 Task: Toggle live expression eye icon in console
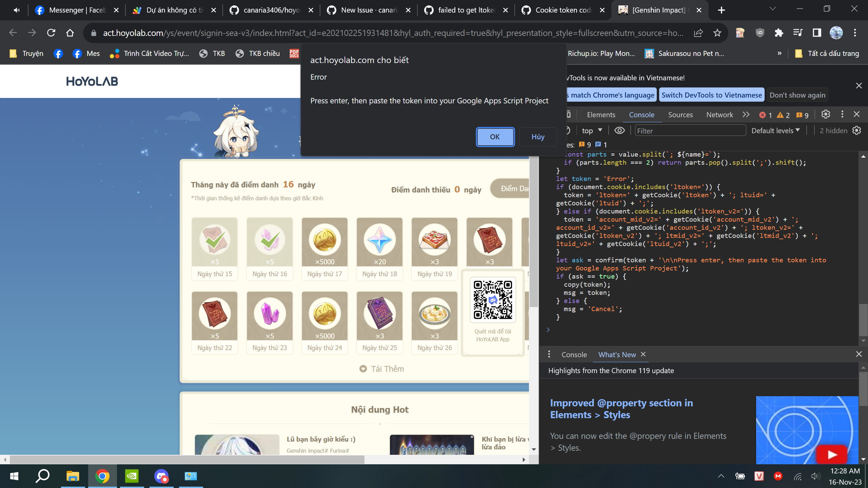pyautogui.click(x=619, y=130)
